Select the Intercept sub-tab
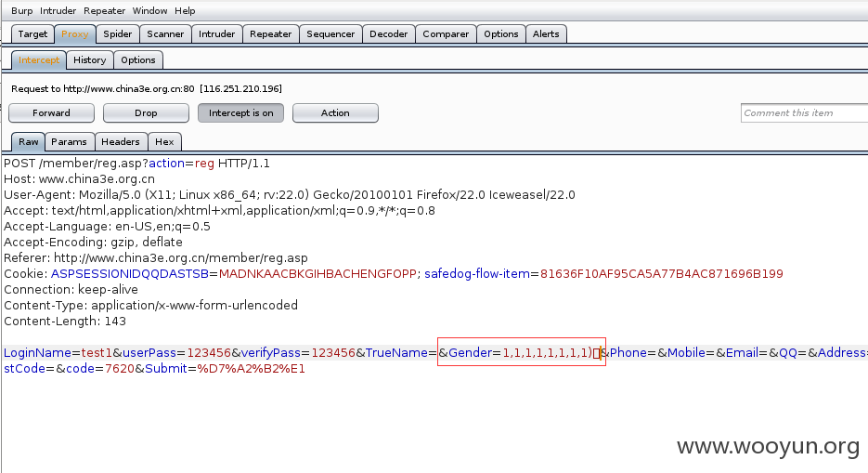 (39, 59)
